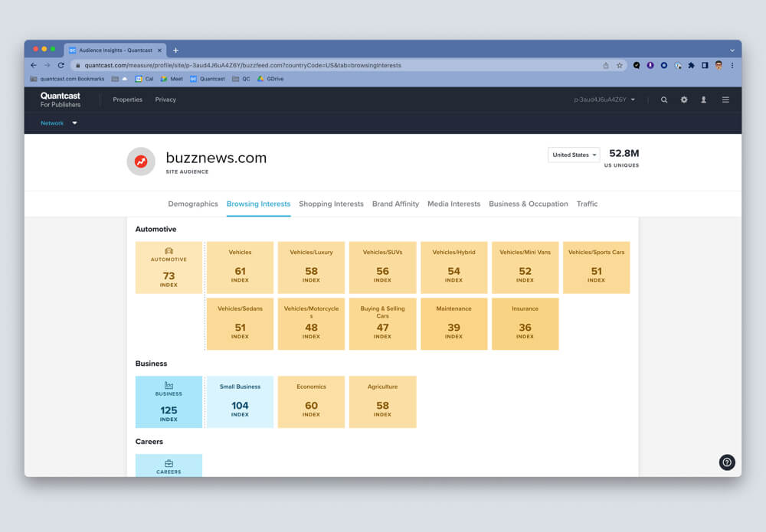
Task: Click the Business category tile with index 125
Action: (169, 402)
